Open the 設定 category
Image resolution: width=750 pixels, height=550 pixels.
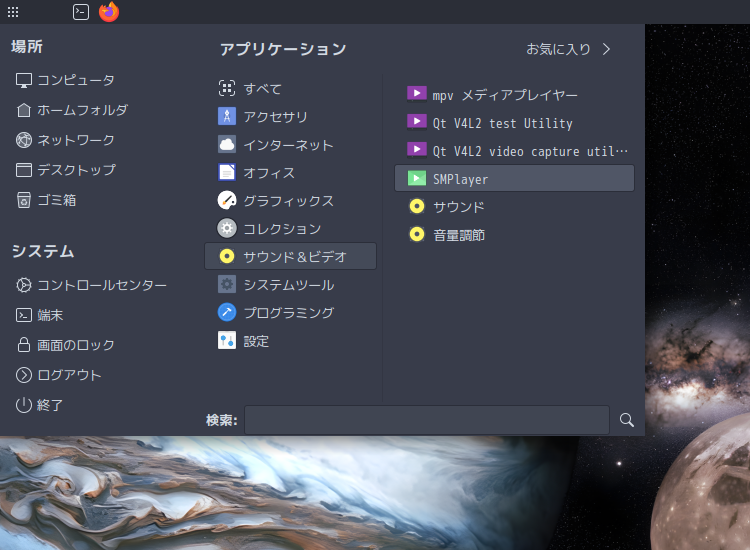coord(290,341)
